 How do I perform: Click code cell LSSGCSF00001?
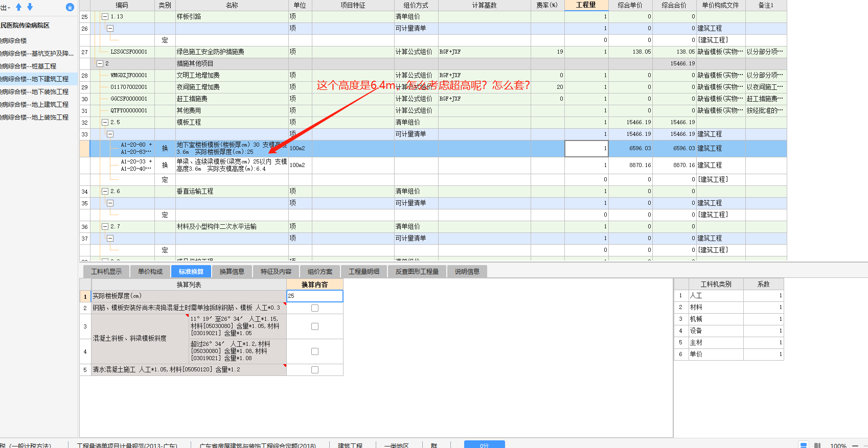coord(129,52)
